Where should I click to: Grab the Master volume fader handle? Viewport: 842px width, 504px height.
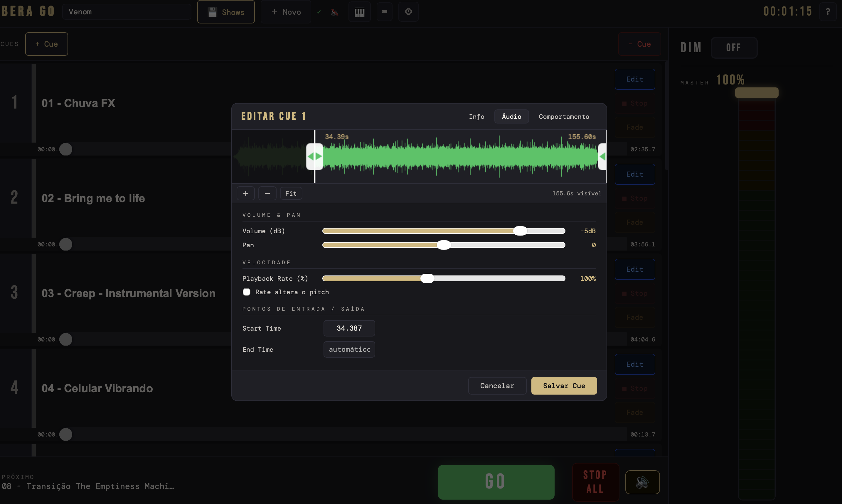(757, 93)
